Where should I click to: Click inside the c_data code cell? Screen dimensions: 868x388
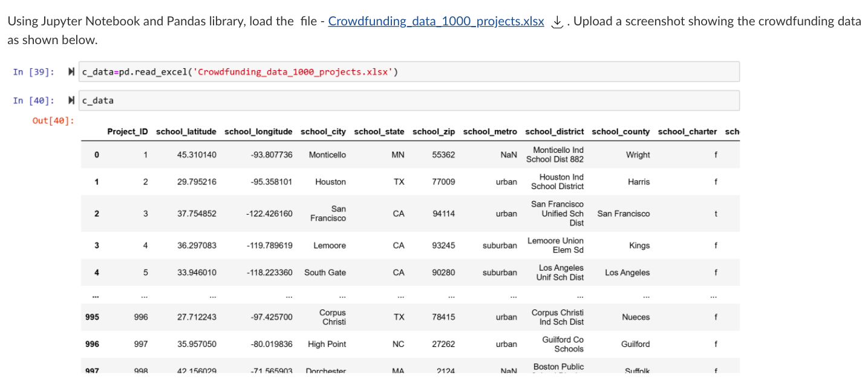tap(409, 100)
